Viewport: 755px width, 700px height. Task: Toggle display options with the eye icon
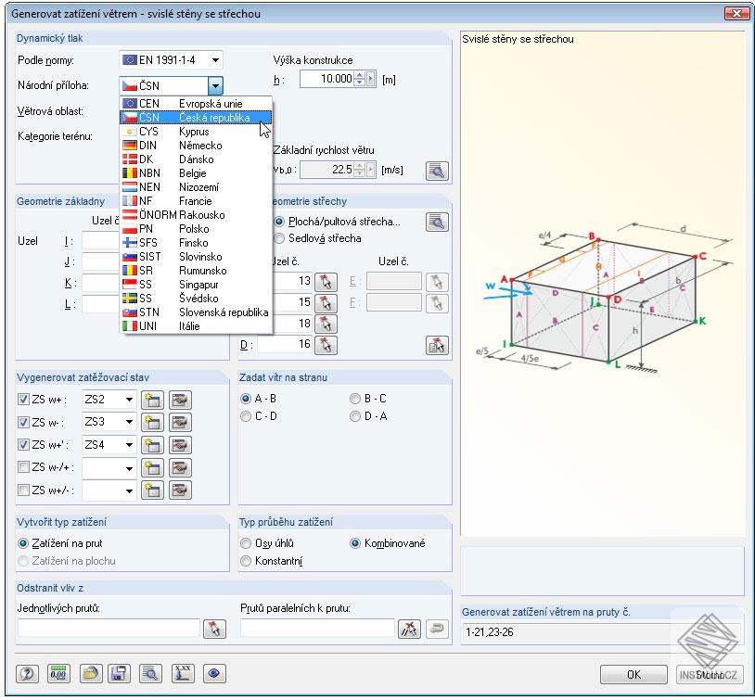(212, 674)
